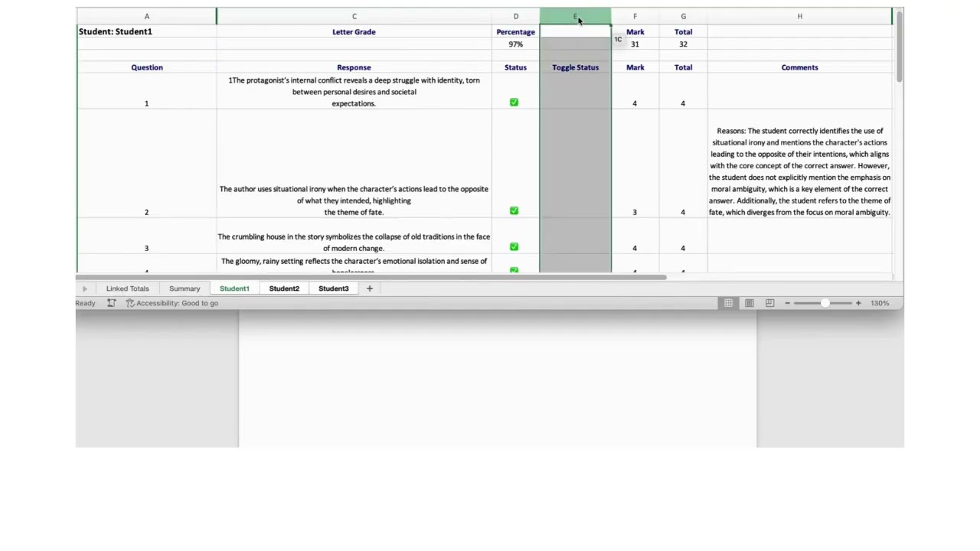This screenshot has height=551, width=980.
Task: Switch to Page Break Preview view
Action: [x=769, y=303]
